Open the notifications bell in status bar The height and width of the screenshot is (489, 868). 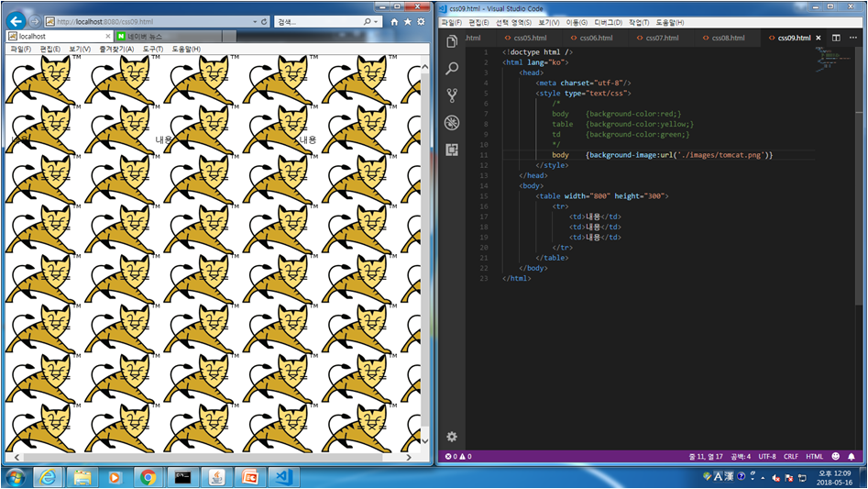852,456
